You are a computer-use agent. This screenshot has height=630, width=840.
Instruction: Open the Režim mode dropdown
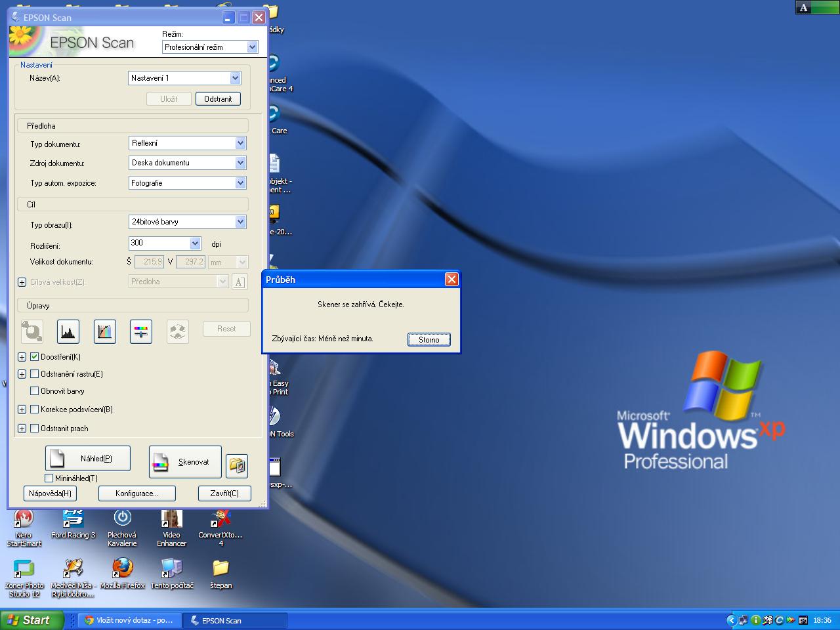click(x=252, y=47)
